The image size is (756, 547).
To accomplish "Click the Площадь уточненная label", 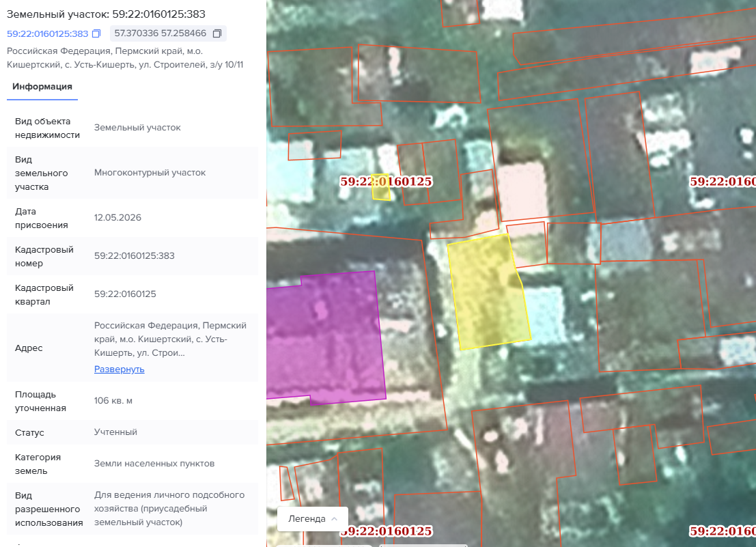I will (x=40, y=401).
